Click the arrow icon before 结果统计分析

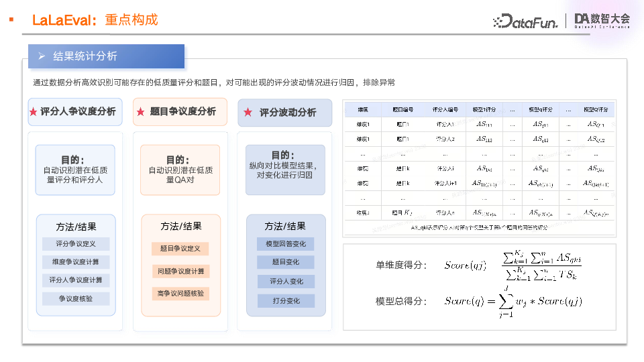(x=42, y=56)
